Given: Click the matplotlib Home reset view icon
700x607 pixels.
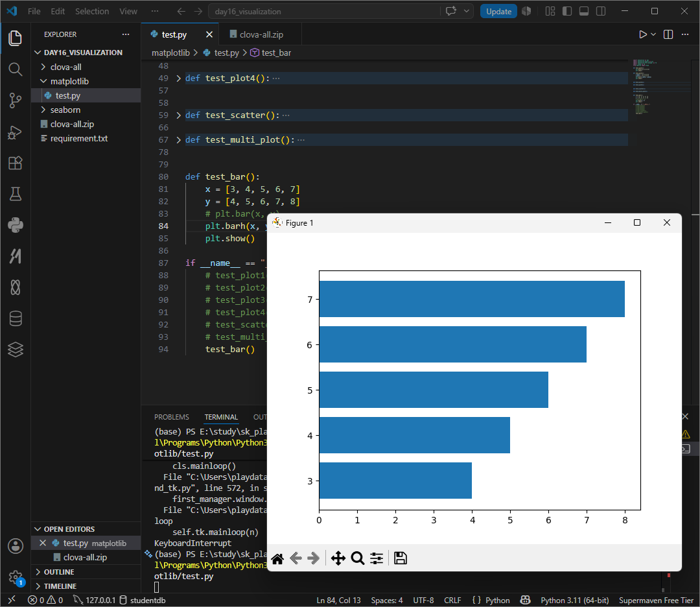Looking at the screenshot, I should point(277,558).
